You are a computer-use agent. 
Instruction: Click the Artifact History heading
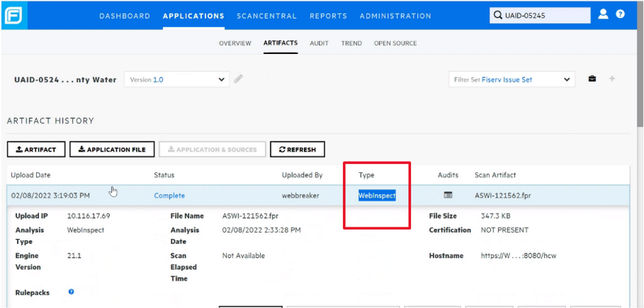click(51, 121)
